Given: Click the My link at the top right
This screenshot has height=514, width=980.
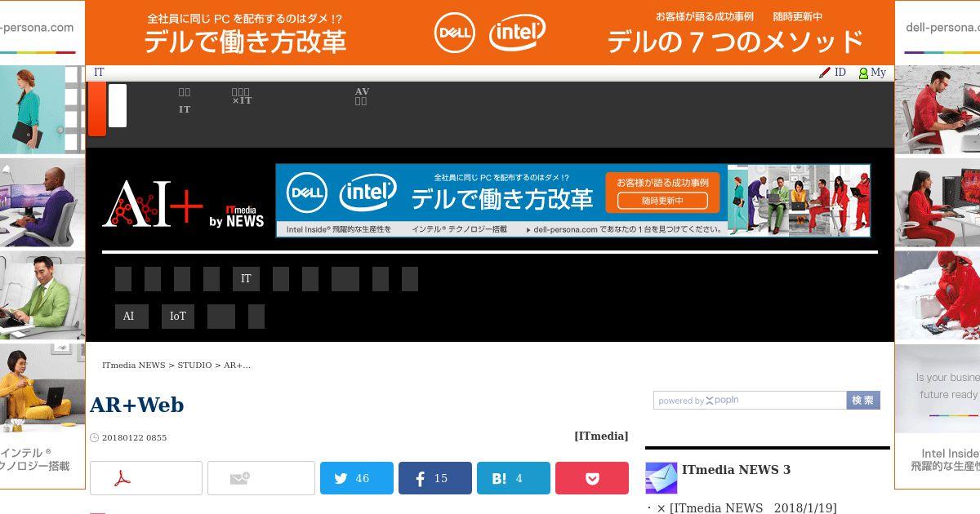Looking at the screenshot, I should 878,73.
